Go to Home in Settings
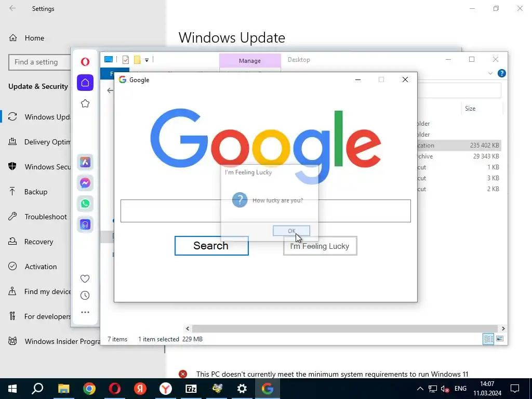 coord(34,38)
